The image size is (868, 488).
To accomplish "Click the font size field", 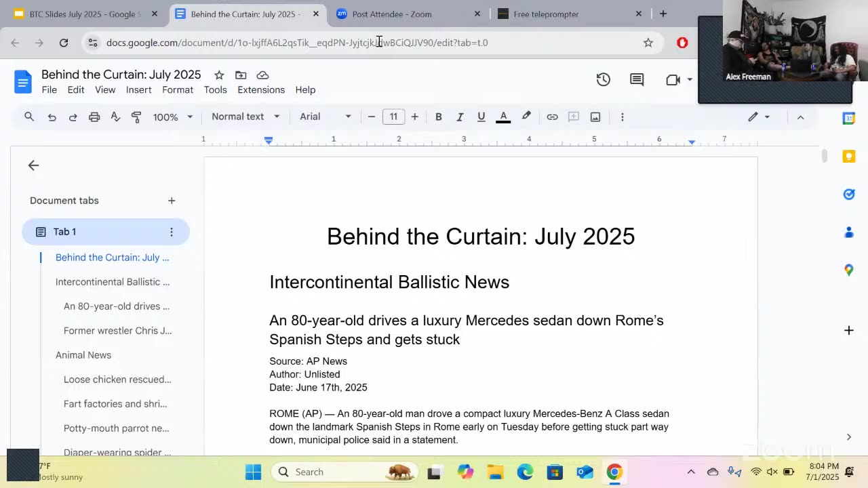I will click(x=393, y=117).
